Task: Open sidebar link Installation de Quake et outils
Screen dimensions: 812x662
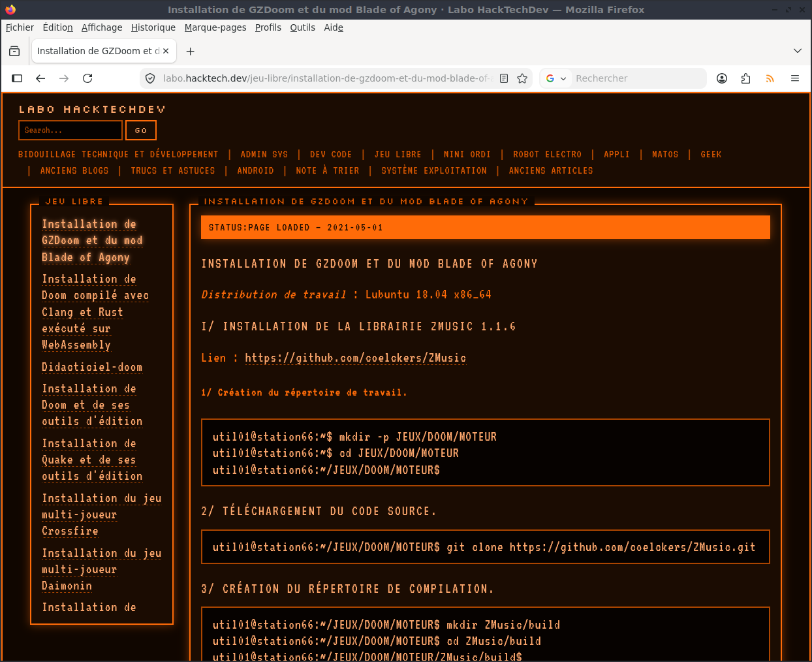Action: [92, 460]
